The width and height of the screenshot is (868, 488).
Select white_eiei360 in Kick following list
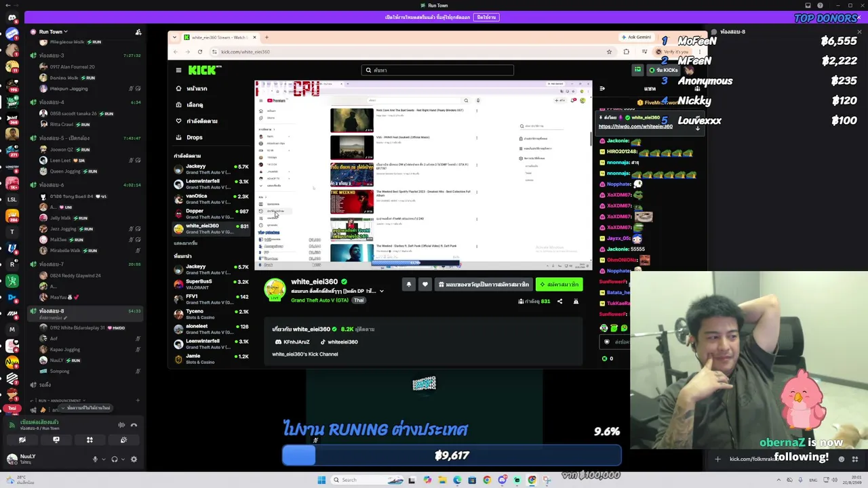point(210,229)
